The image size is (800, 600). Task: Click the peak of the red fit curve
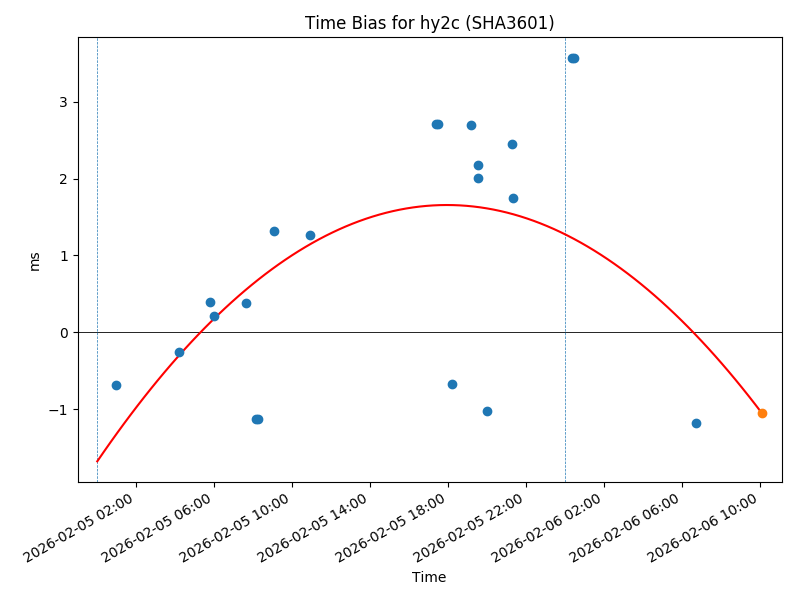[x=445, y=205]
